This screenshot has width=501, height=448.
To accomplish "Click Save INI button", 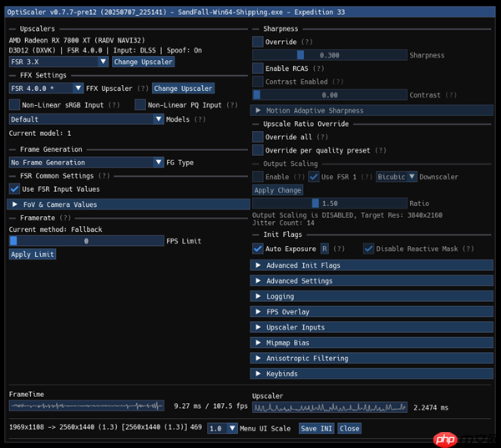I will (316, 428).
